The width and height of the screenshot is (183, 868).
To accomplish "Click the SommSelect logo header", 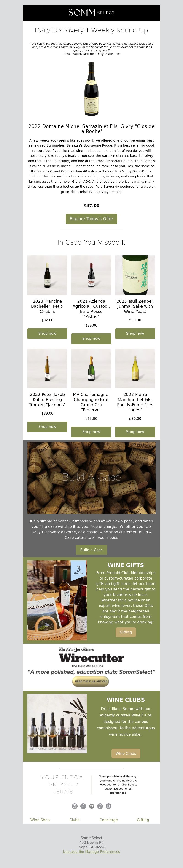I will pyautogui.click(x=91, y=13).
